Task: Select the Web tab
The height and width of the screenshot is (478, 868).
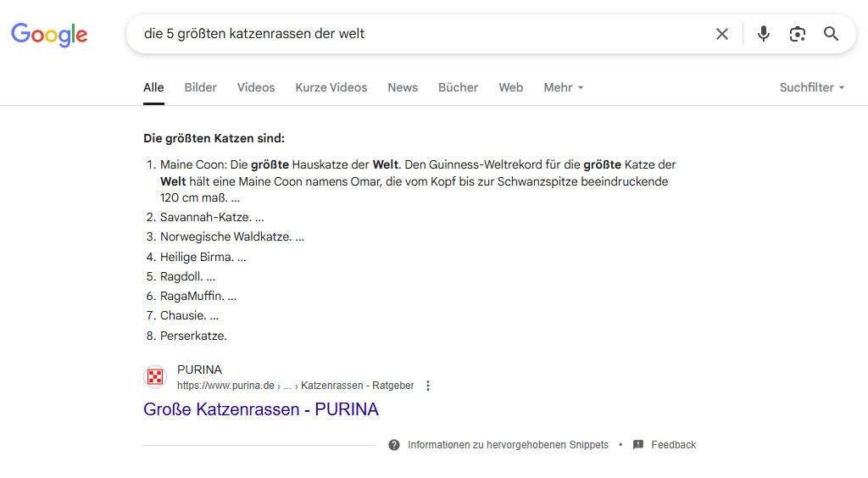Action: (510, 87)
